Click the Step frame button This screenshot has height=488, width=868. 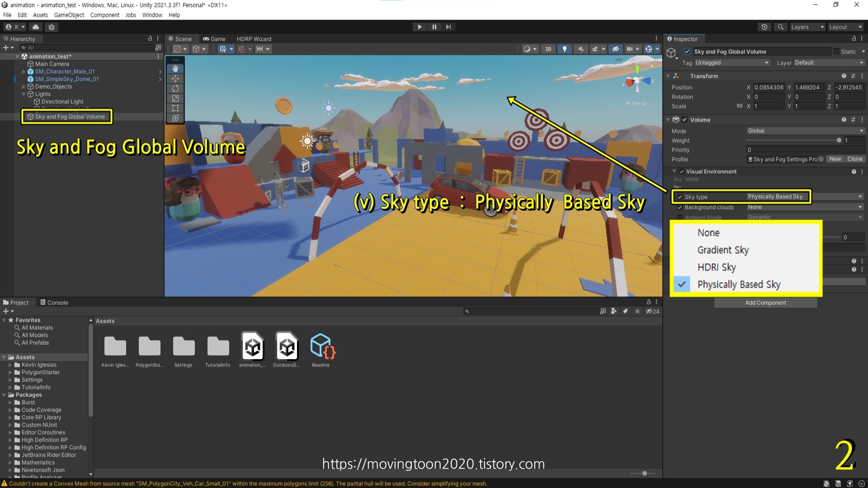pos(448,27)
